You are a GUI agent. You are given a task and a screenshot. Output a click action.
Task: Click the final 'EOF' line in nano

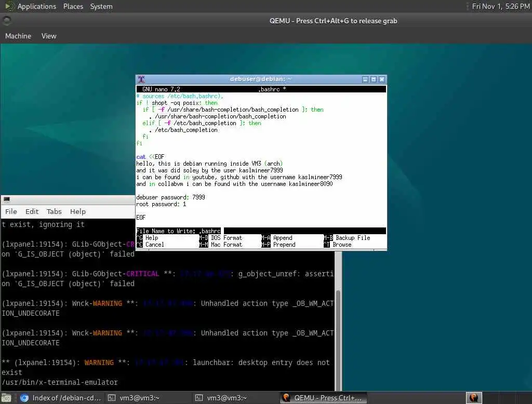coord(141,218)
